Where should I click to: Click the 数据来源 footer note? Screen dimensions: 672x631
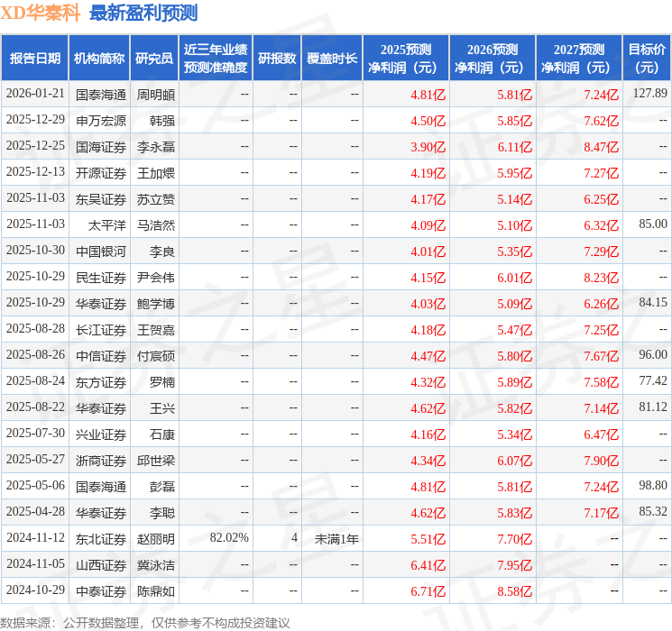(x=145, y=622)
